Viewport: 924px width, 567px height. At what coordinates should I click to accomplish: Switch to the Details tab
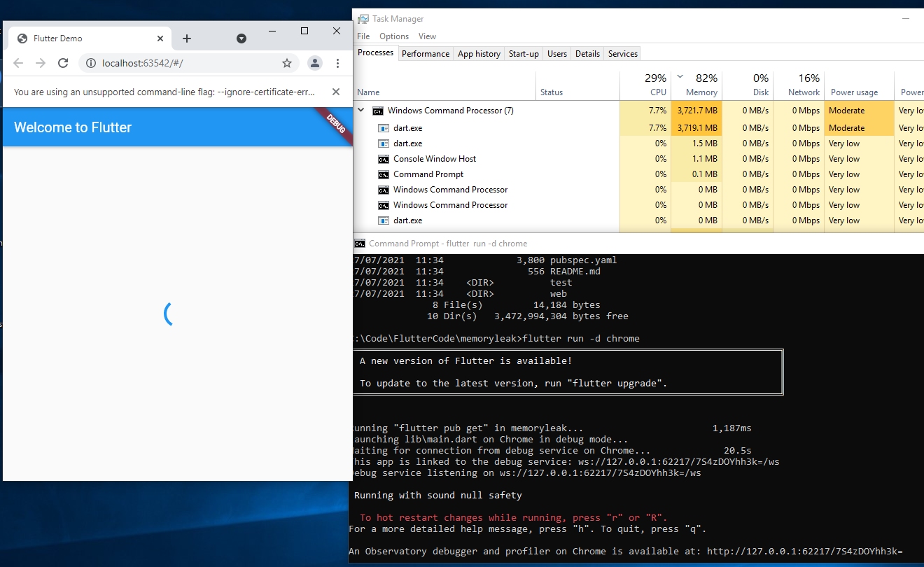click(587, 52)
